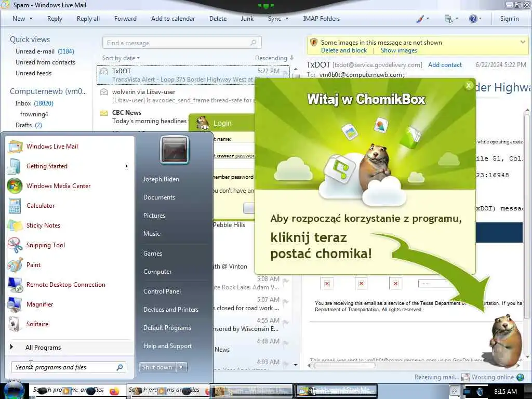Click the security shield icon in info bar
This screenshot has width=532, height=399.
click(x=314, y=42)
